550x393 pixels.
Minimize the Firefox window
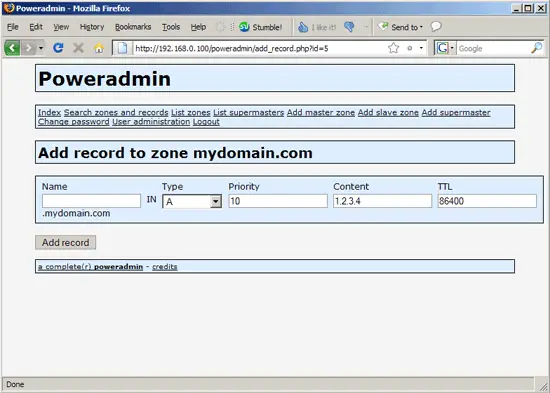[516, 8]
